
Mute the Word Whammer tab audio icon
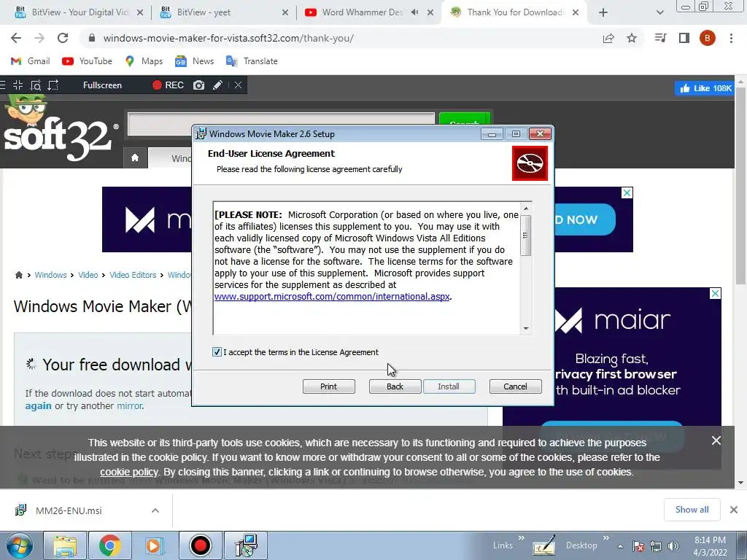click(x=415, y=12)
